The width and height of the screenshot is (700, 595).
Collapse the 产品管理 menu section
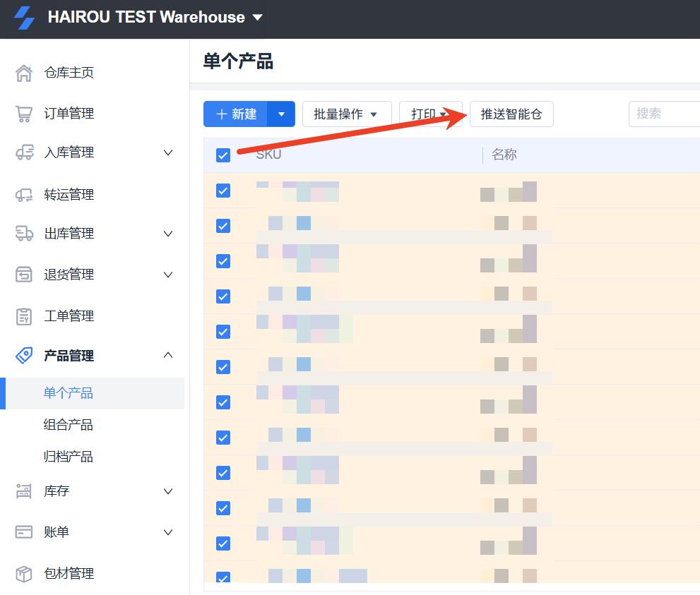(168, 356)
